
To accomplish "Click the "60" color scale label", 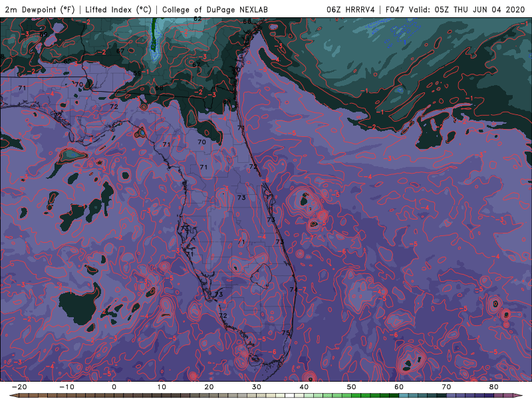I will coord(399,387).
